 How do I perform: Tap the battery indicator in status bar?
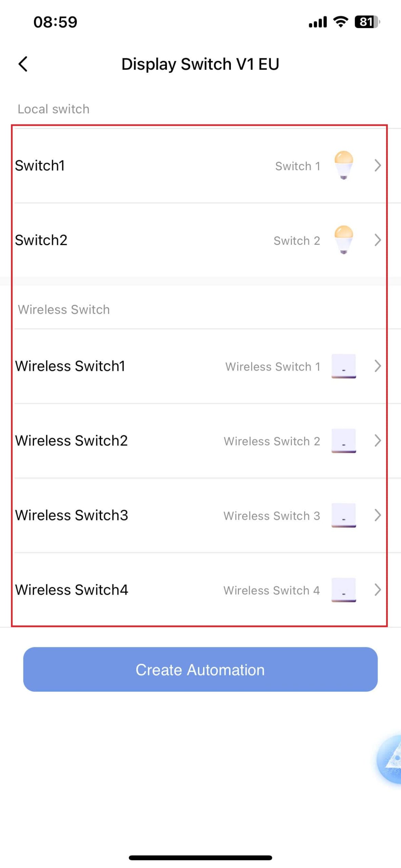click(367, 22)
